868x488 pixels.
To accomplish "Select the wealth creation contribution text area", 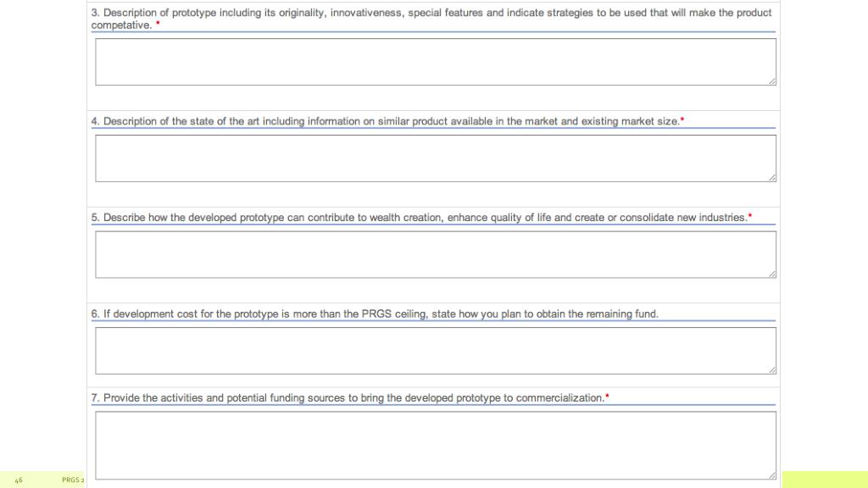I will point(435,254).
